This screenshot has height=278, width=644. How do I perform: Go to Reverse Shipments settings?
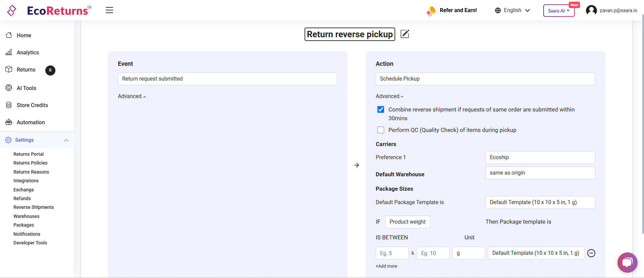point(34,207)
